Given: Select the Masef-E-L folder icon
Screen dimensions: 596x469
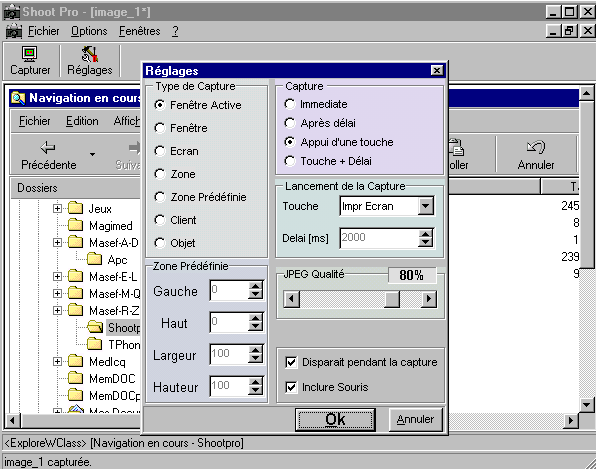Looking at the screenshot, I should (76, 276).
